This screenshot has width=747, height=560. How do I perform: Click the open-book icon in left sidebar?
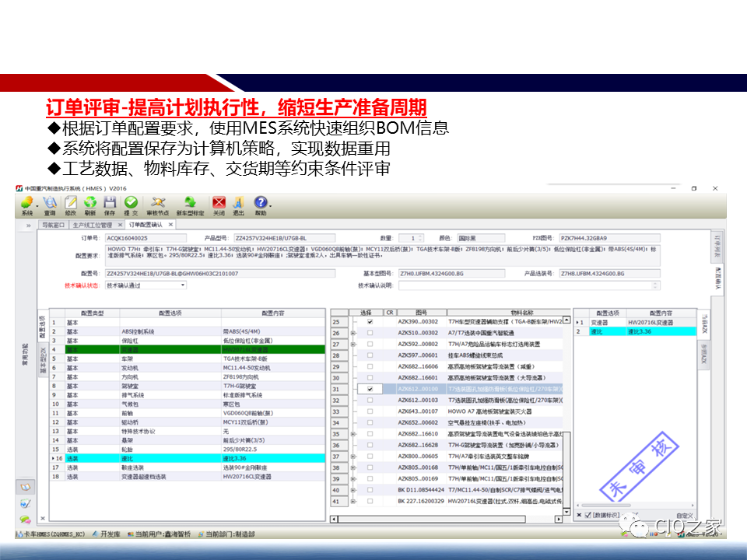tap(25, 487)
